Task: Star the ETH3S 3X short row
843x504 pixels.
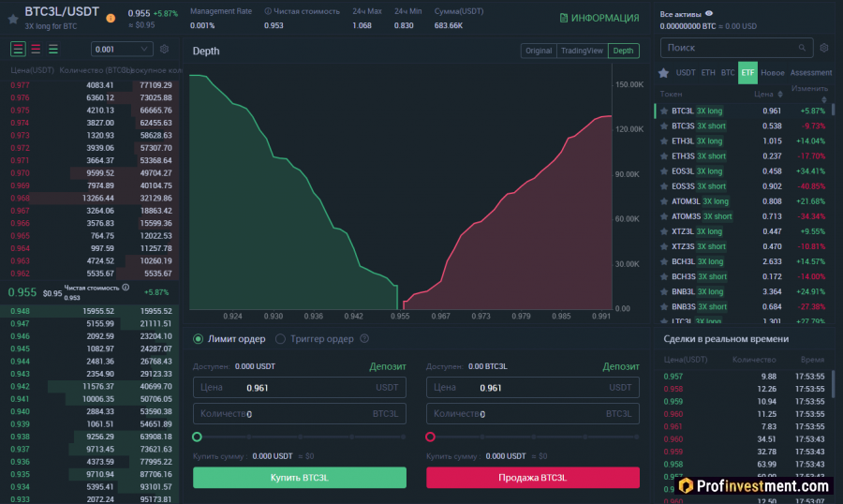Action: point(664,156)
